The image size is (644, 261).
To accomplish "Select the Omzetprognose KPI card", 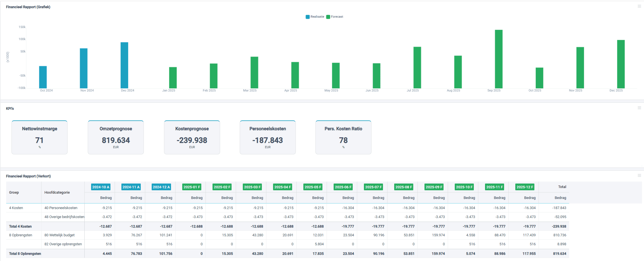I will [x=116, y=137].
